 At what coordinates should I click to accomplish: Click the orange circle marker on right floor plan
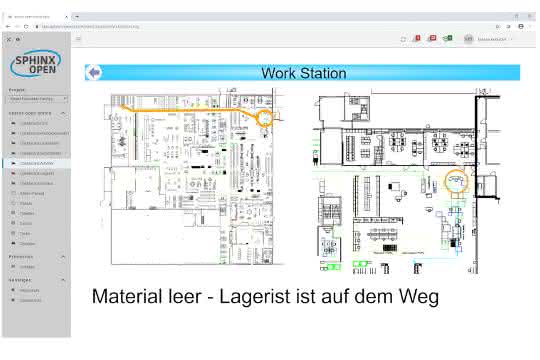[456, 181]
